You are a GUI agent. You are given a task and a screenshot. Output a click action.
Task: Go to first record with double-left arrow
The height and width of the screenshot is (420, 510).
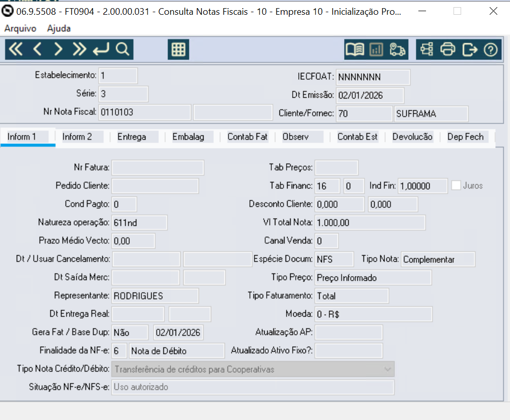[x=16, y=49]
